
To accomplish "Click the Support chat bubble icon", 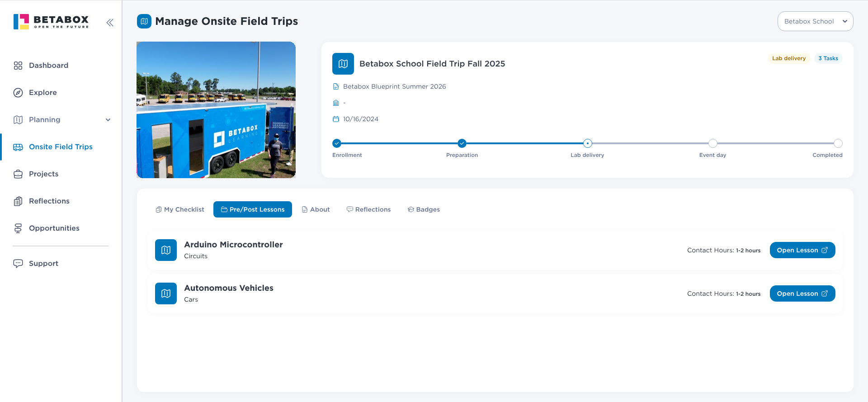I will pyautogui.click(x=18, y=264).
